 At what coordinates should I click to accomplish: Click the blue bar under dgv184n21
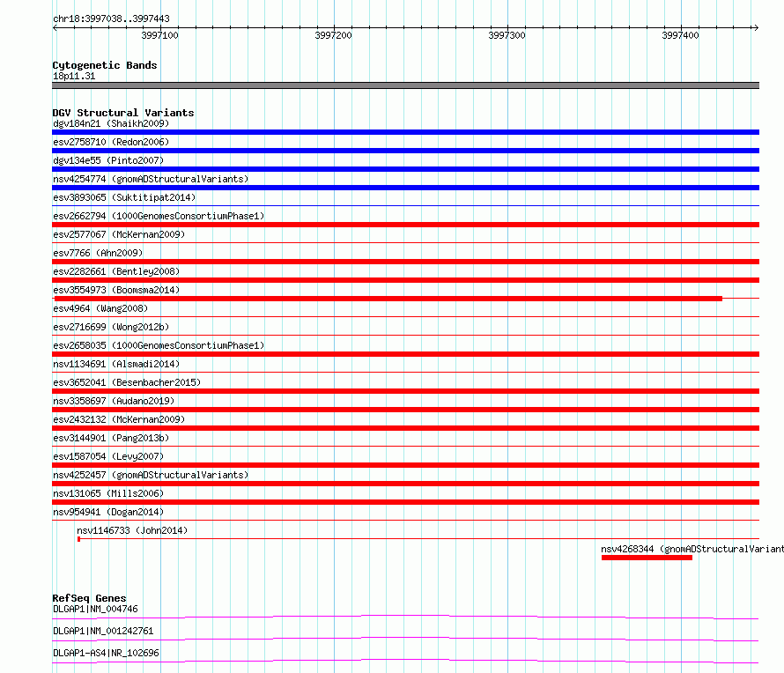pyautogui.click(x=405, y=132)
